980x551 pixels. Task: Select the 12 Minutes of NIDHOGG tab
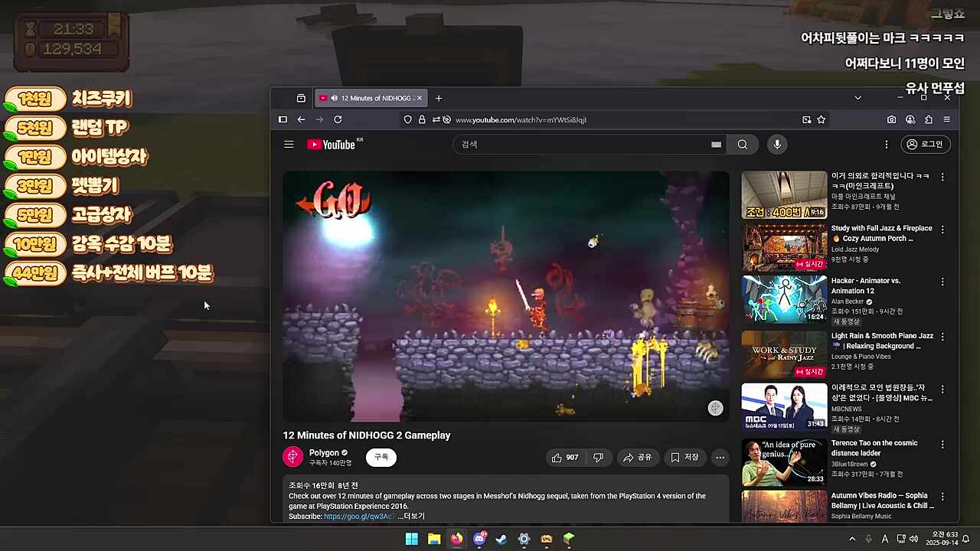(376, 98)
